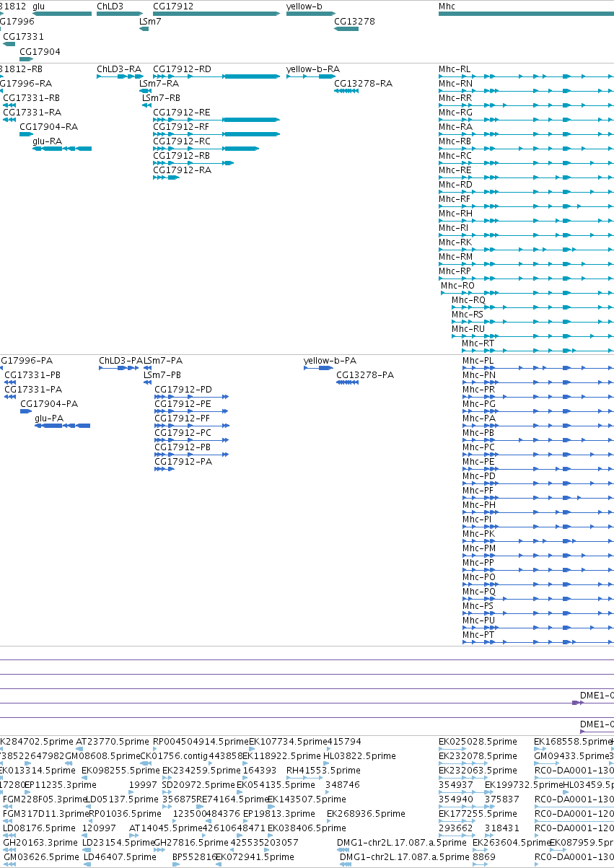614x868 pixels.
Task: Click the teal Mhc gene bar
Action: point(526,14)
